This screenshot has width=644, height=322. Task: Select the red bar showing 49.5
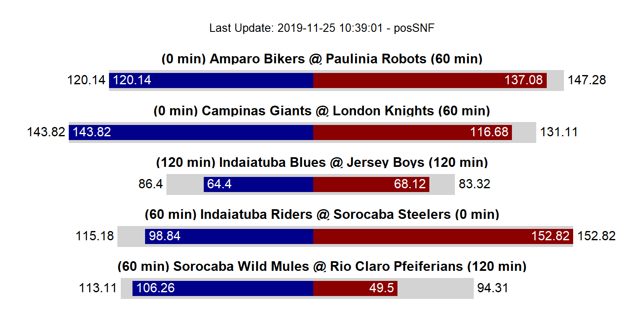(355, 288)
